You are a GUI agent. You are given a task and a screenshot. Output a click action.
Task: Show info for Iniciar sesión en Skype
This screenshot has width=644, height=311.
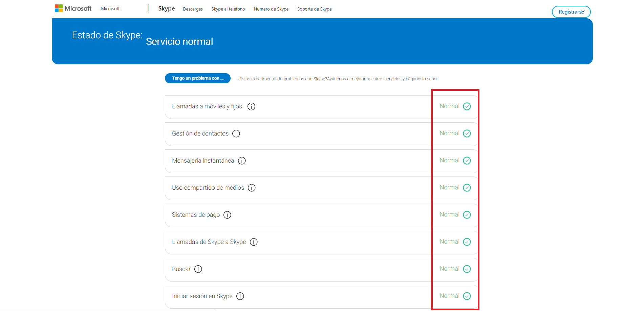240,296
